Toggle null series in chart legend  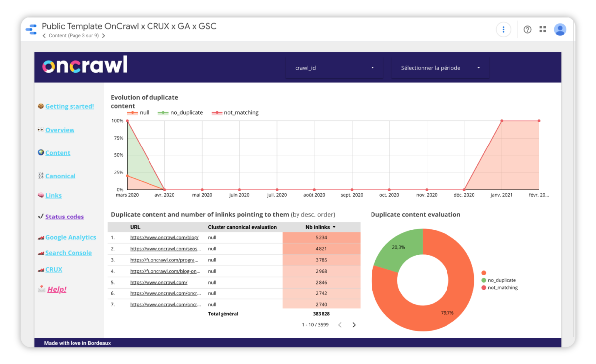139,113
